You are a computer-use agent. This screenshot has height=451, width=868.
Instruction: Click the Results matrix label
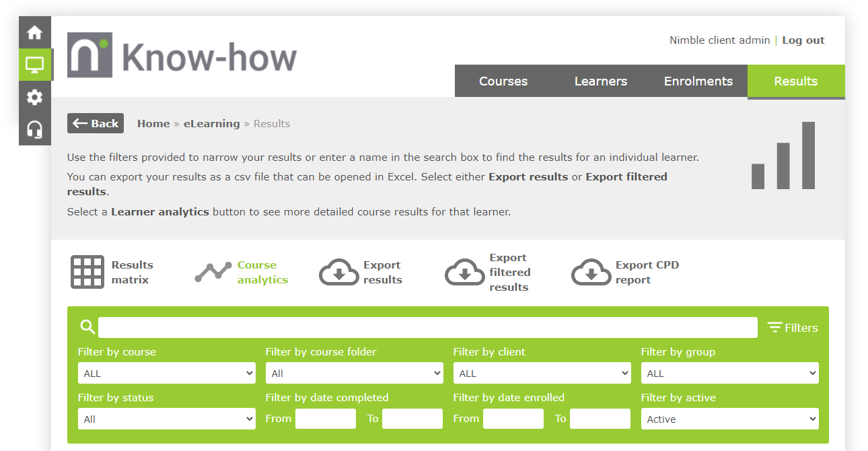133,272
